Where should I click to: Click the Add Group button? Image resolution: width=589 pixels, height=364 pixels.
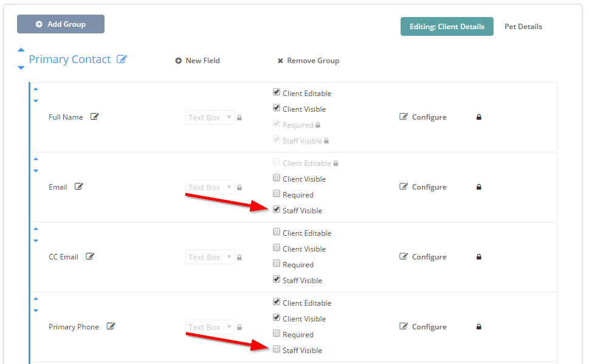click(x=60, y=24)
